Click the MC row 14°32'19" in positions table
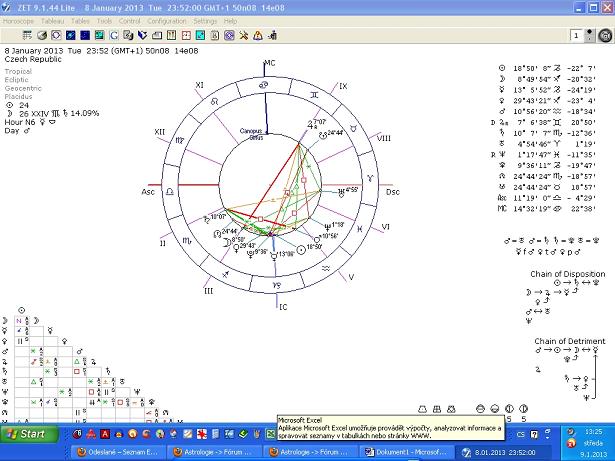 [x=547, y=209]
